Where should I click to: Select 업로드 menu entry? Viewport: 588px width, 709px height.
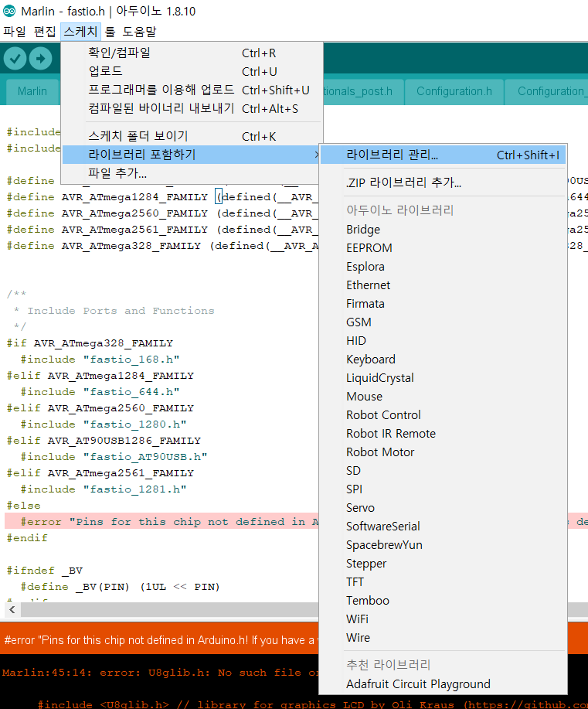tap(192, 71)
